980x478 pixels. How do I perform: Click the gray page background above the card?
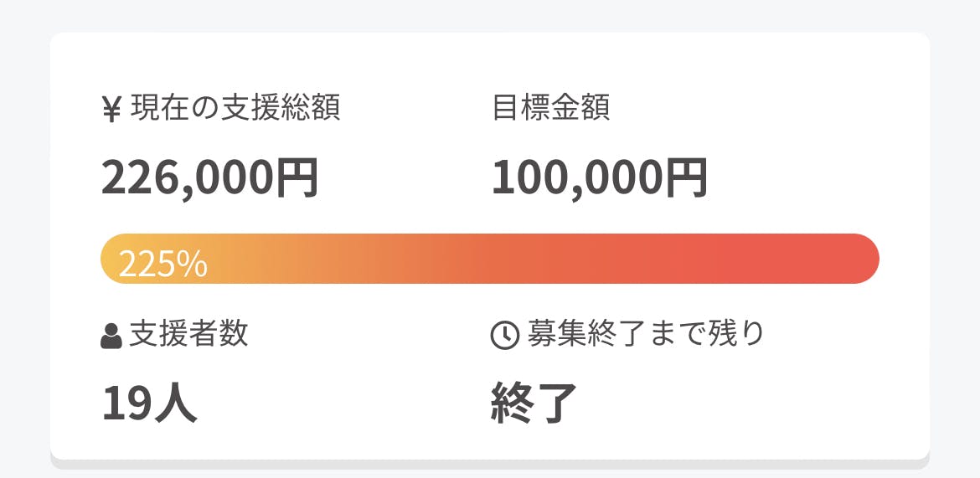pos(490,15)
